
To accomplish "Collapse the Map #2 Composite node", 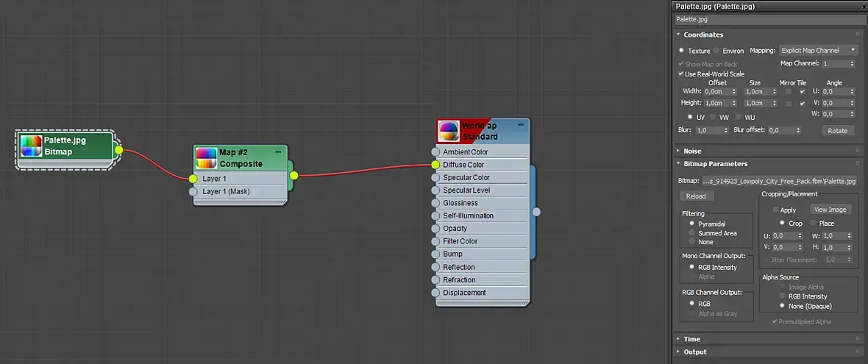I will (278, 151).
